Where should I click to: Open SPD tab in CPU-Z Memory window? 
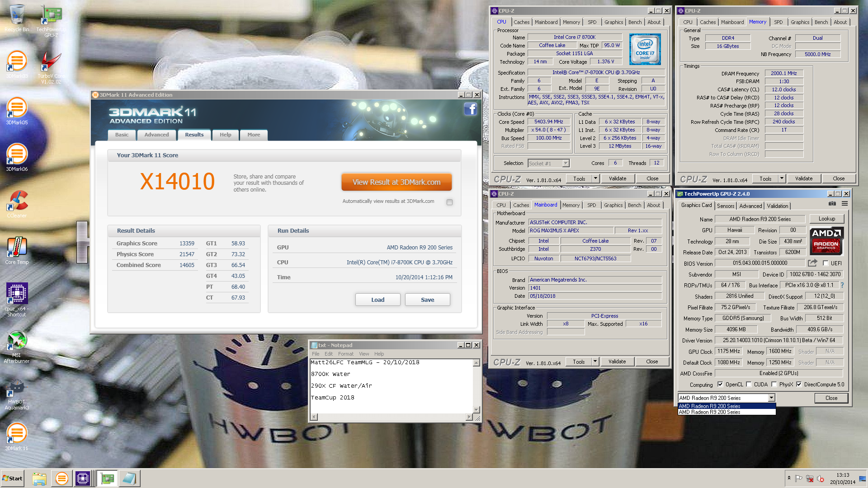(x=778, y=22)
